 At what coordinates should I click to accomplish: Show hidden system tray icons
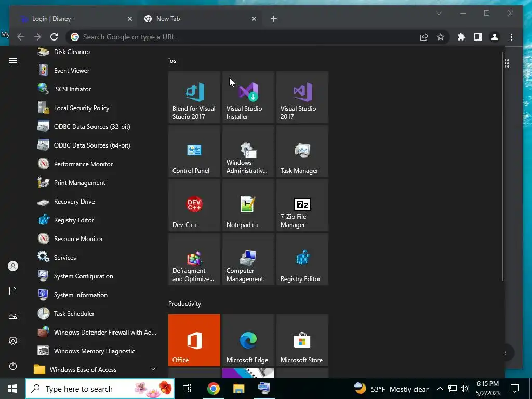440,389
